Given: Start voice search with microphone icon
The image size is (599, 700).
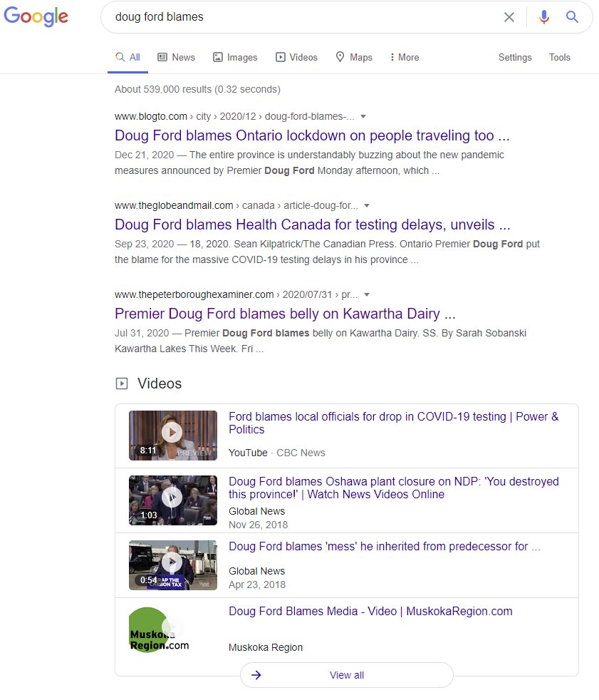Looking at the screenshot, I should click(543, 17).
